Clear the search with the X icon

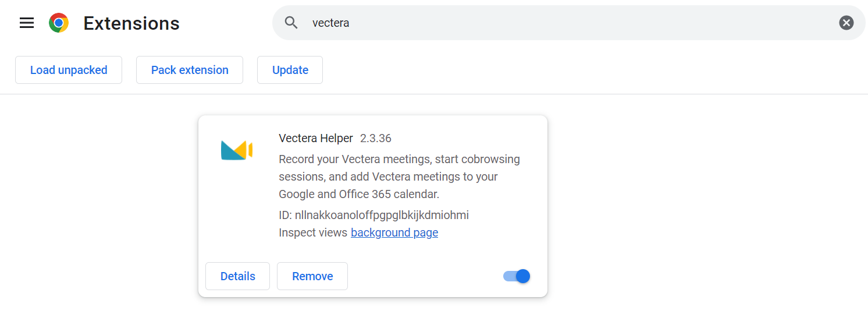pyautogui.click(x=846, y=23)
